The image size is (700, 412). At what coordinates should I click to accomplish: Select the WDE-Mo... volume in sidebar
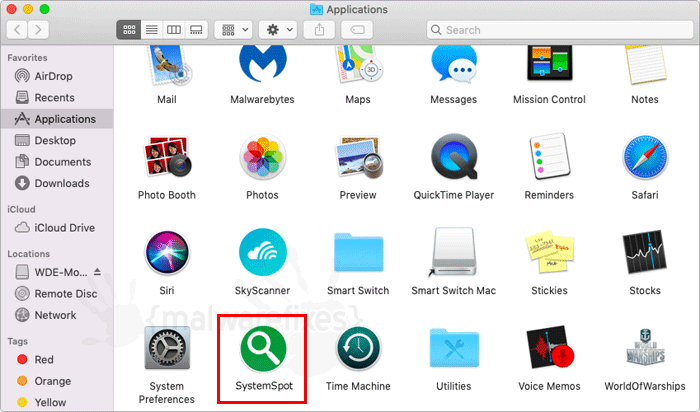point(57,272)
